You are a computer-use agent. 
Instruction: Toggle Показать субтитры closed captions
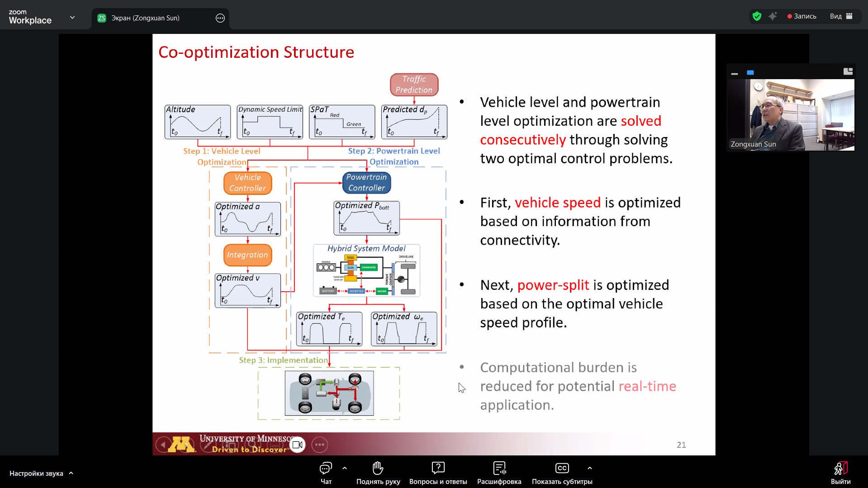click(x=562, y=473)
